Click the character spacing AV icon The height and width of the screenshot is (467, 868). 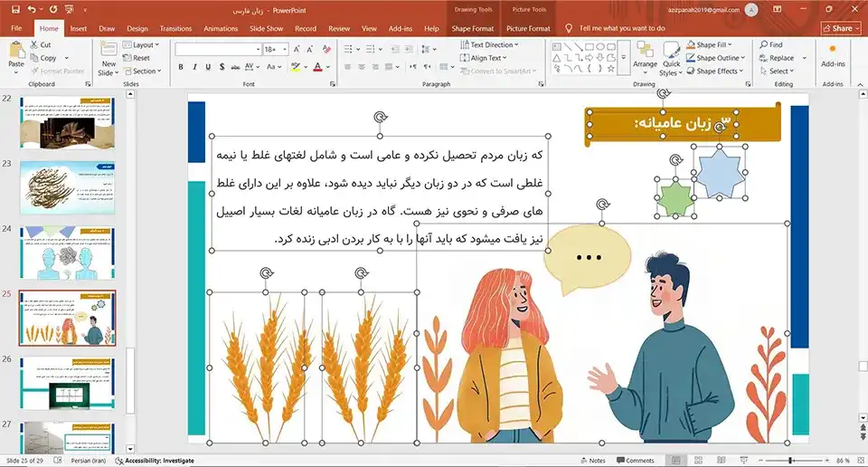[x=250, y=67]
